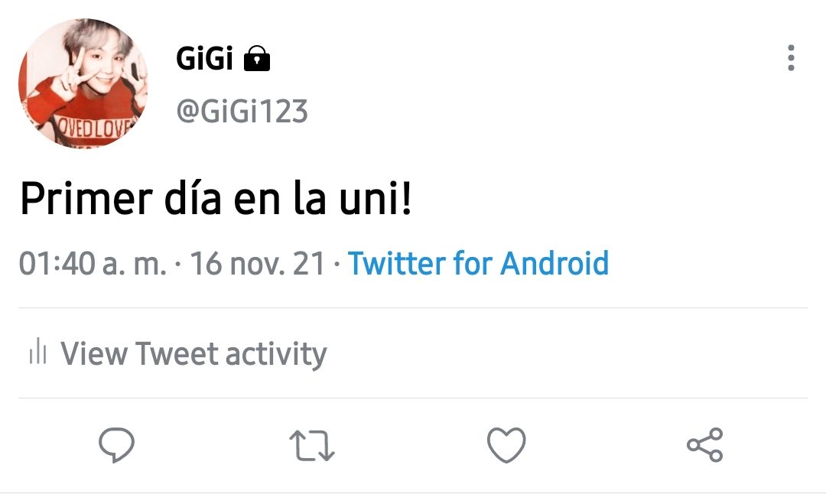Click the bar chart analytics icon

click(x=38, y=351)
